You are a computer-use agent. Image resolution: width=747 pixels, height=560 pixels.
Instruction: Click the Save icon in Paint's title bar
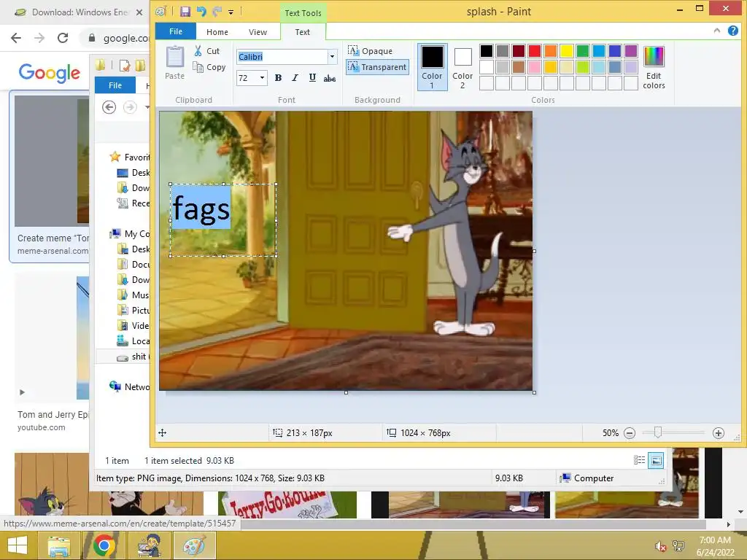pos(185,12)
